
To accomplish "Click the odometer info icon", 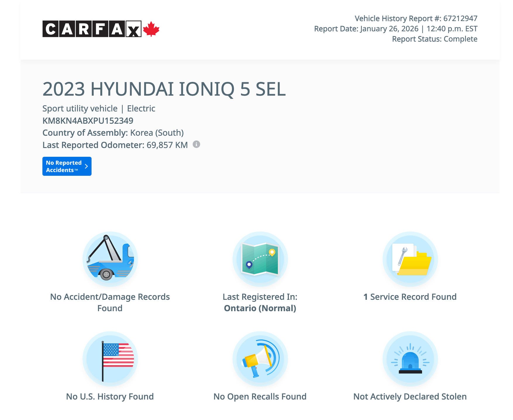I will click(x=196, y=144).
